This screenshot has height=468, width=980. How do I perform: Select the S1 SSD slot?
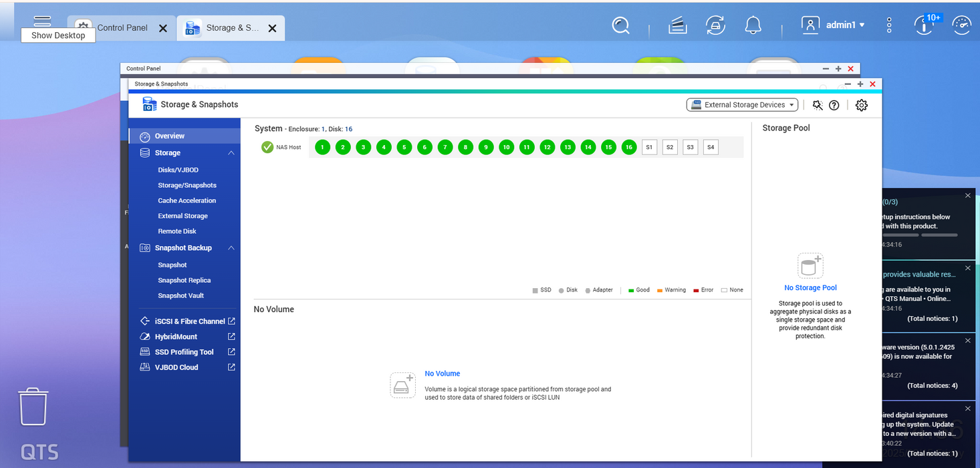click(649, 147)
